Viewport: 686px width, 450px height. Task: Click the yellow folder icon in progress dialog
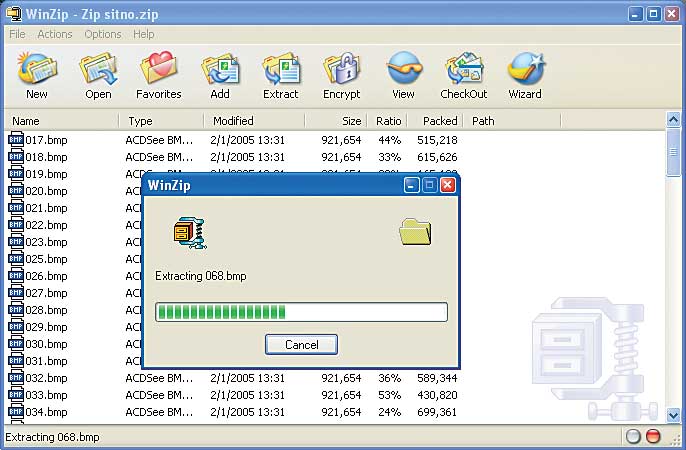pos(415,231)
